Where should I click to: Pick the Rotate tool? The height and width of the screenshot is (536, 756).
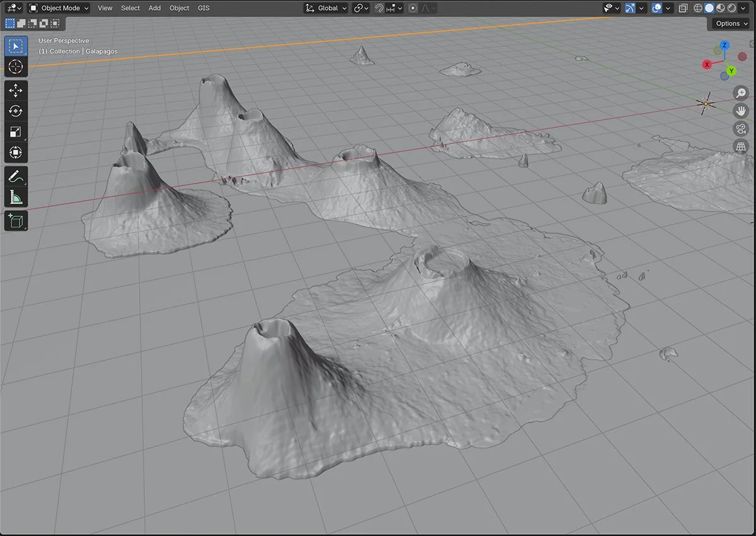pos(16,111)
